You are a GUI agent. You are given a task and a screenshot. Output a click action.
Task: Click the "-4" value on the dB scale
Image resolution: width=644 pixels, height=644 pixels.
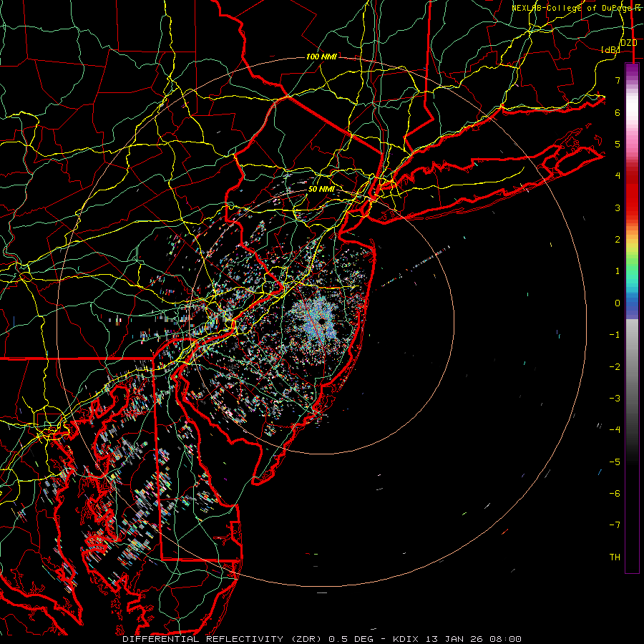pyautogui.click(x=615, y=430)
